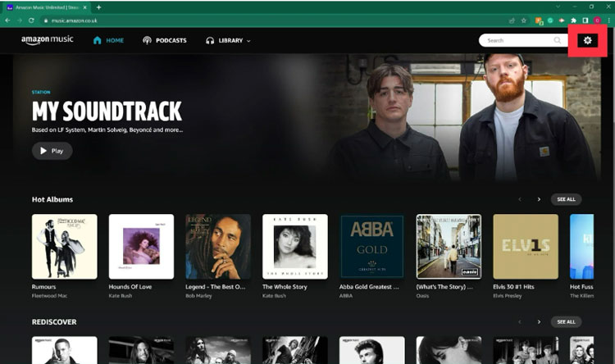Image resolution: width=615 pixels, height=364 pixels.
Task: Open the share icon in the address bar
Action: 512,20
